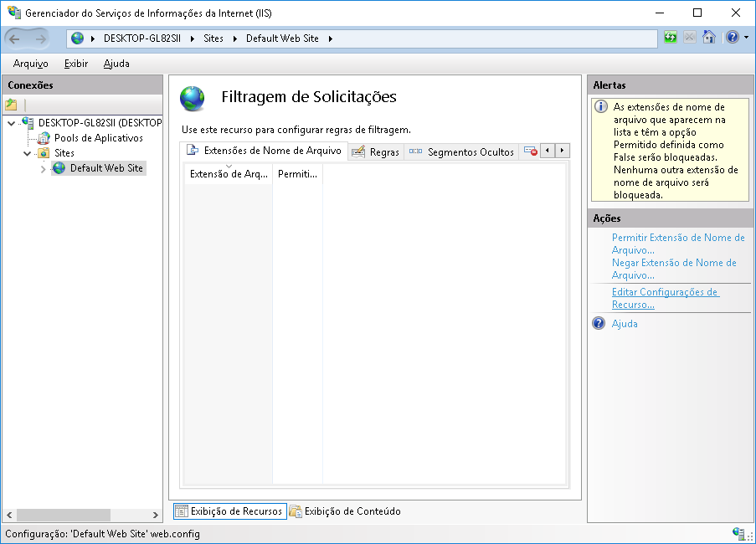Click Sites in the address breadcrumb
The width and height of the screenshot is (756, 544).
tap(213, 38)
